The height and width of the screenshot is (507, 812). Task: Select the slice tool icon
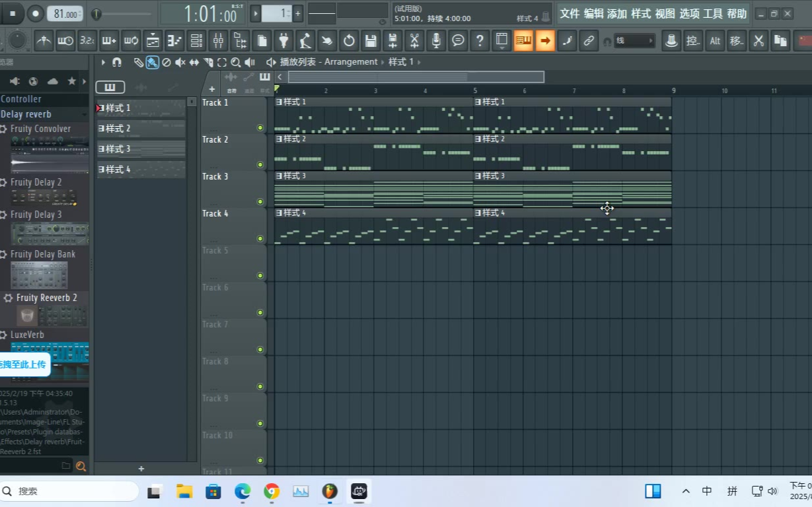208,62
